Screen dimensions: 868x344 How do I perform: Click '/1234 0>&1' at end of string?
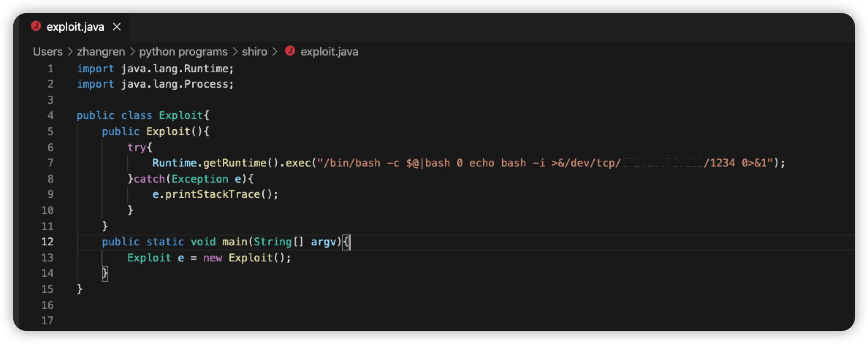point(735,163)
